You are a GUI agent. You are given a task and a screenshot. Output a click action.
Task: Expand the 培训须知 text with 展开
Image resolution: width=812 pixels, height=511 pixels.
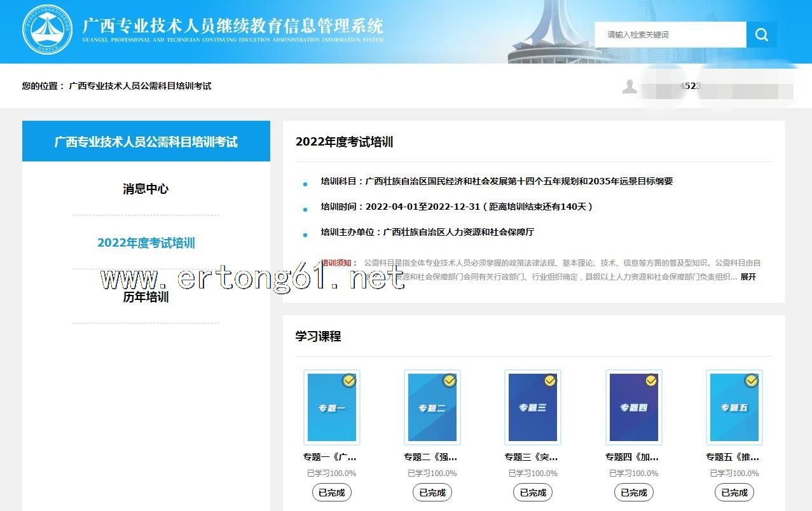pos(748,277)
